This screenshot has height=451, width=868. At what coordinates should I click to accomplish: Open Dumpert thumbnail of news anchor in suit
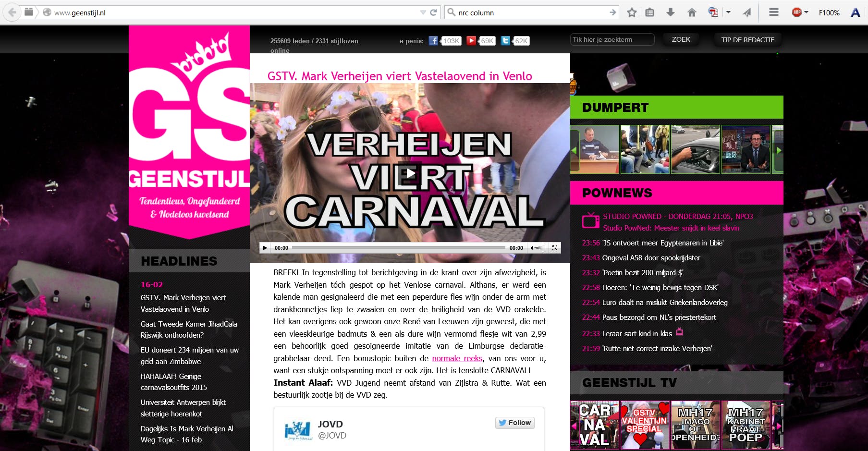(746, 149)
